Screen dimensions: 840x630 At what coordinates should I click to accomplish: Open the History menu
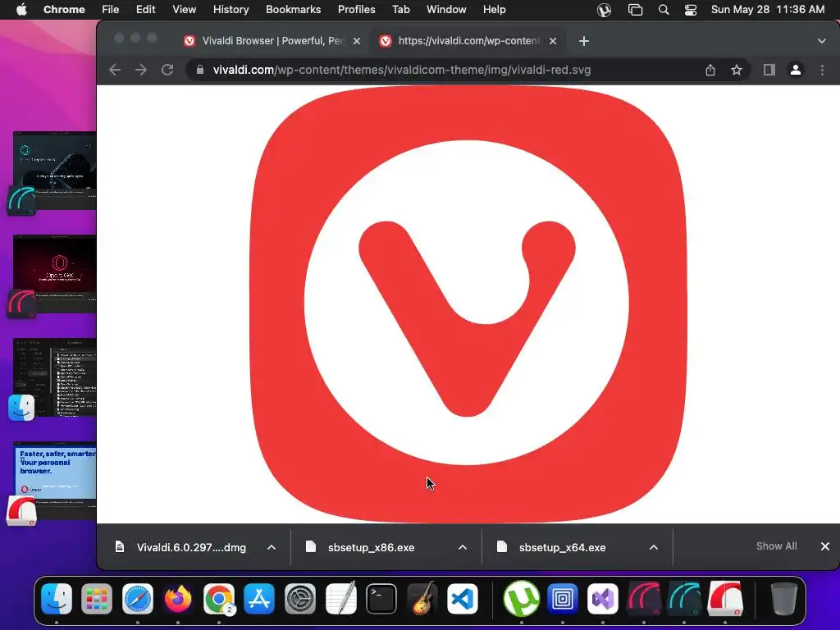coord(231,10)
